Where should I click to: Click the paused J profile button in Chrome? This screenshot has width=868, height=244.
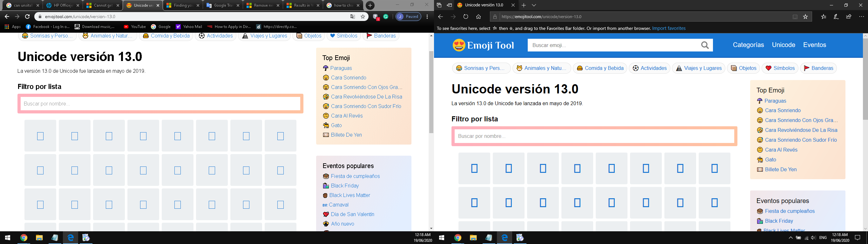(408, 17)
